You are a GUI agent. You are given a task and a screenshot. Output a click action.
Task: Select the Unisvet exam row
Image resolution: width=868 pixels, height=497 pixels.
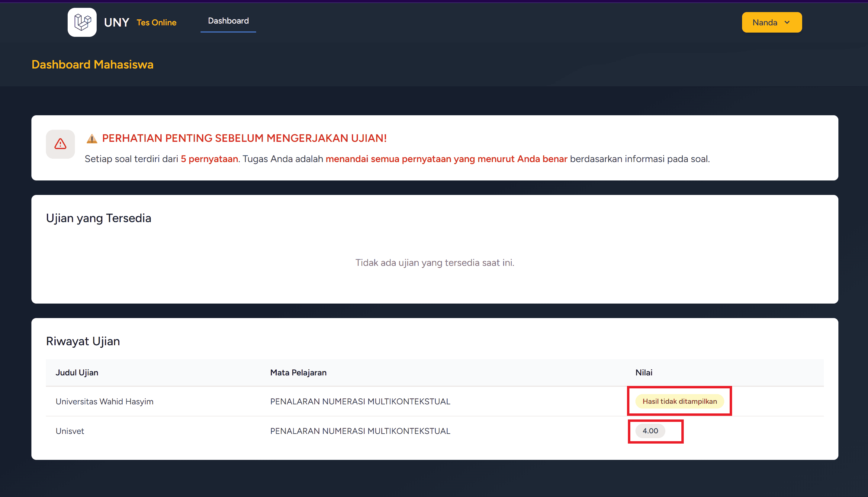(70, 431)
